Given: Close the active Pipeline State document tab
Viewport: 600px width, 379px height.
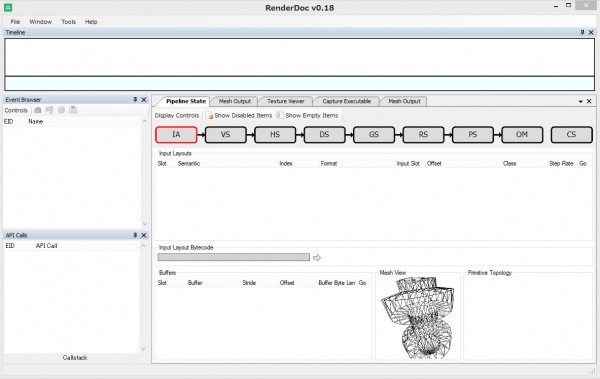Looking at the screenshot, I should pos(589,101).
